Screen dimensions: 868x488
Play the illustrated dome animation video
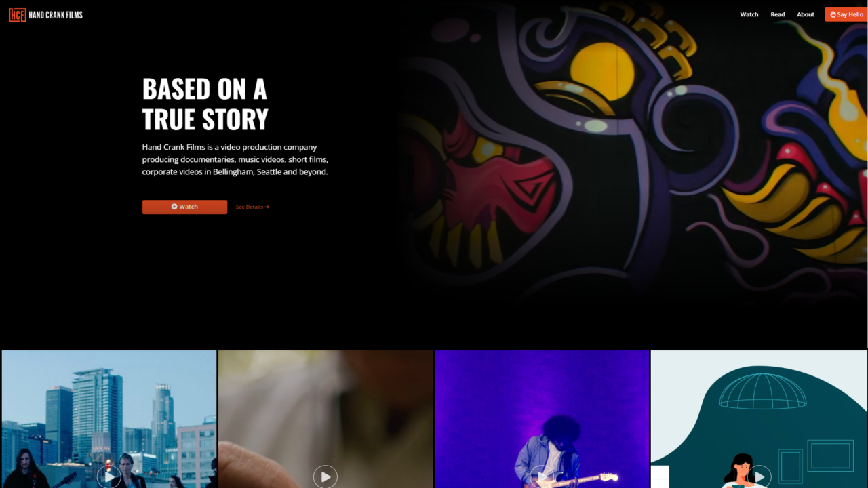759,476
